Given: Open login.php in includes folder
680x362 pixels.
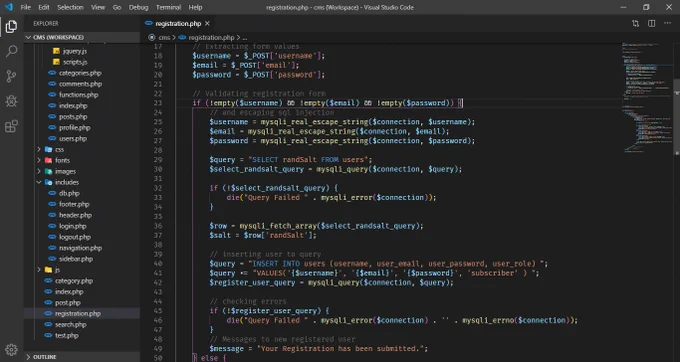Looking at the screenshot, I should (72, 226).
